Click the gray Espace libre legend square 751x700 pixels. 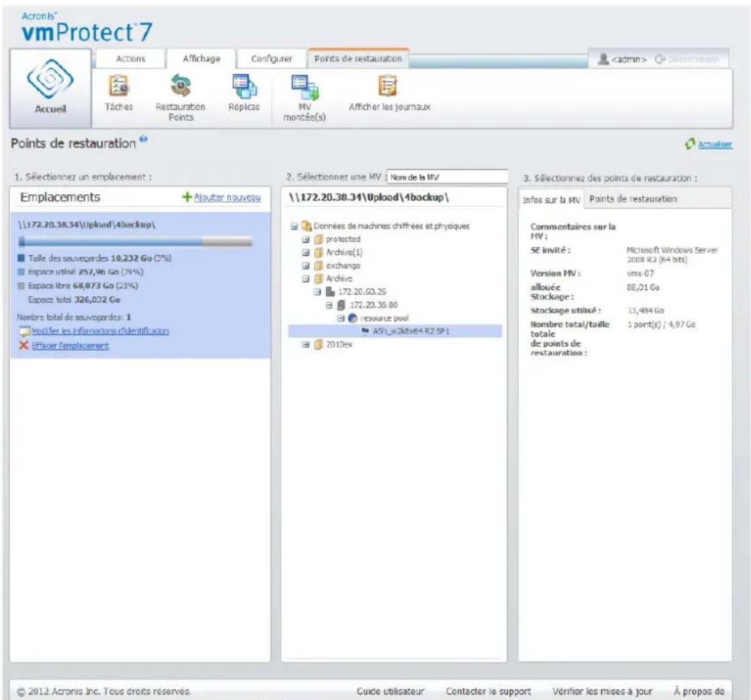click(21, 286)
